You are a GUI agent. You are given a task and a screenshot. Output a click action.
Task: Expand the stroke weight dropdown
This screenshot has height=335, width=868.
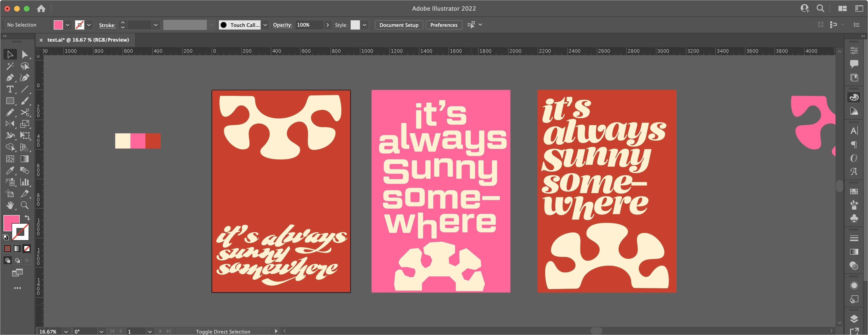click(x=155, y=25)
